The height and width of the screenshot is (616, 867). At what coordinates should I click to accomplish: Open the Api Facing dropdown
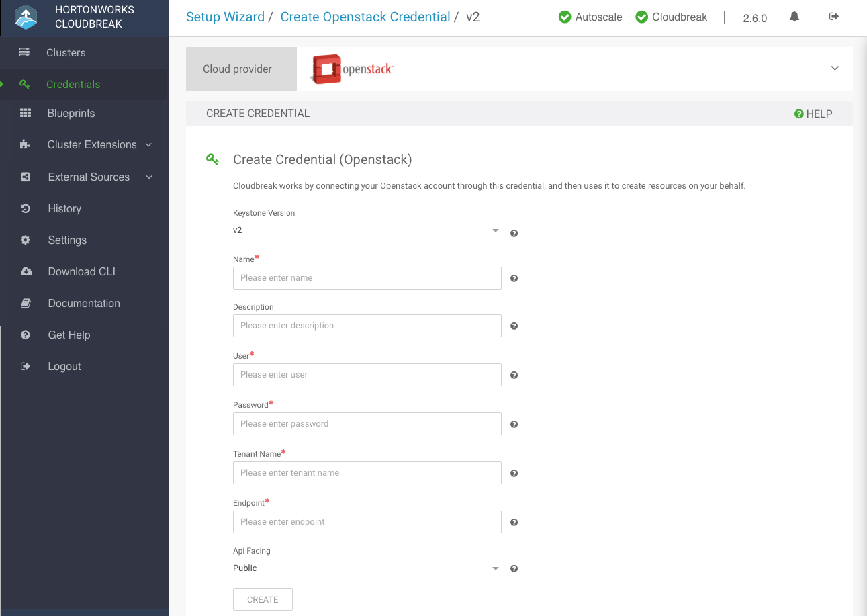367,568
